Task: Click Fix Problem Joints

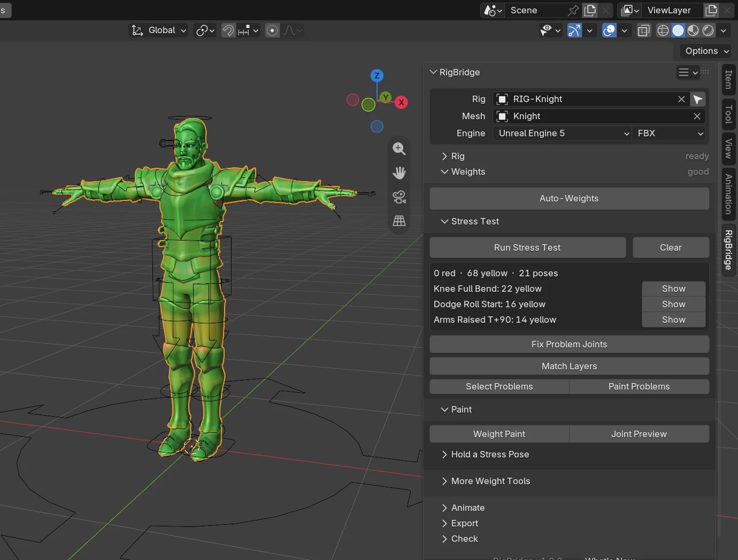Action: (x=569, y=344)
